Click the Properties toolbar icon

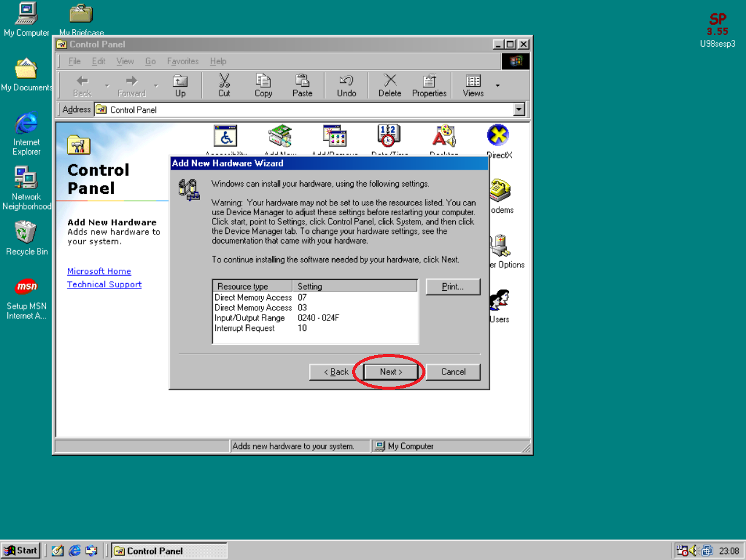[x=429, y=85]
